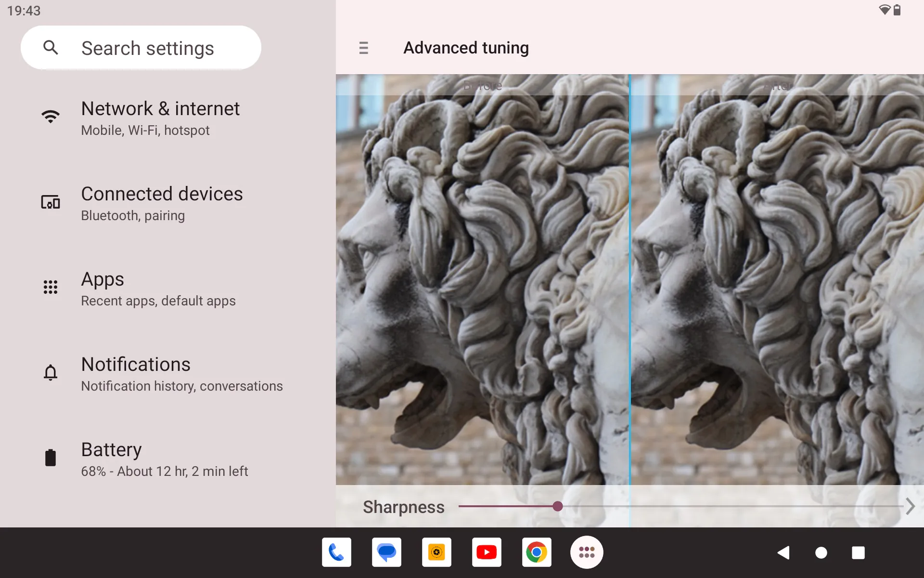Click the Apps grid icon in settings list

click(x=51, y=287)
